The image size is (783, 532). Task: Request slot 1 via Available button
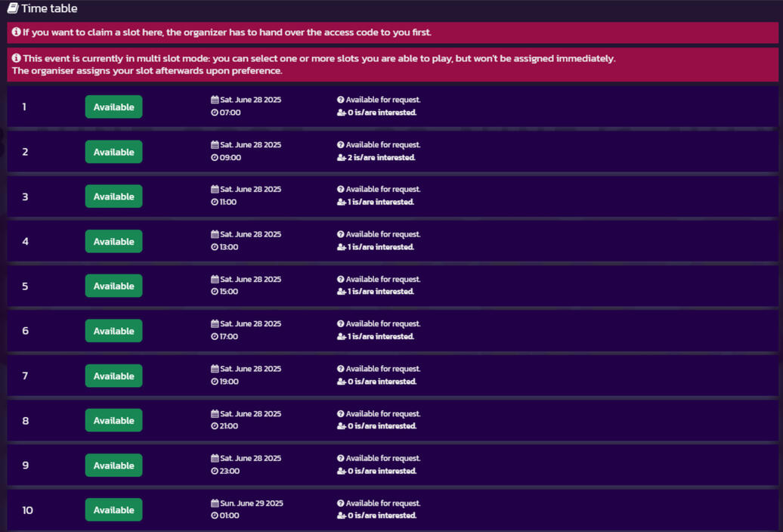113,107
